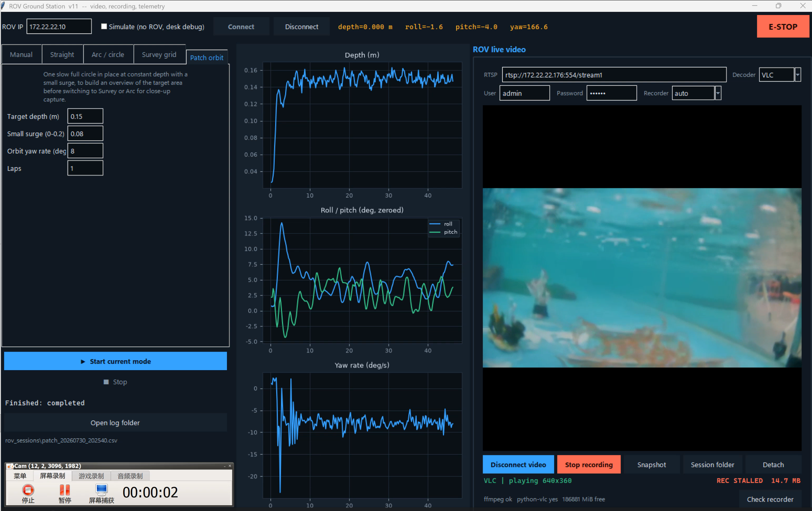This screenshot has height=511, width=812.
Task: Click the Check recorder button
Action: tap(770, 499)
